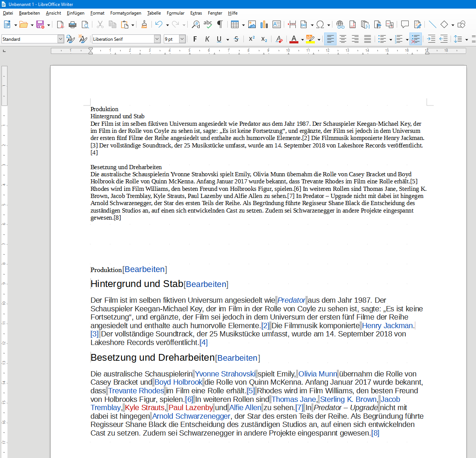Insert a table with the table icon
476x458 pixels.
(x=235, y=25)
